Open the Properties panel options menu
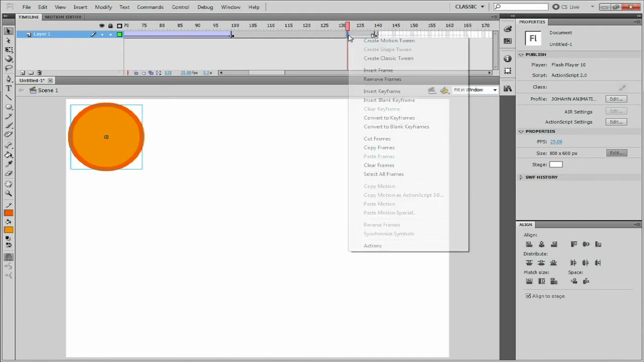This screenshot has width=644, height=362. (x=637, y=22)
